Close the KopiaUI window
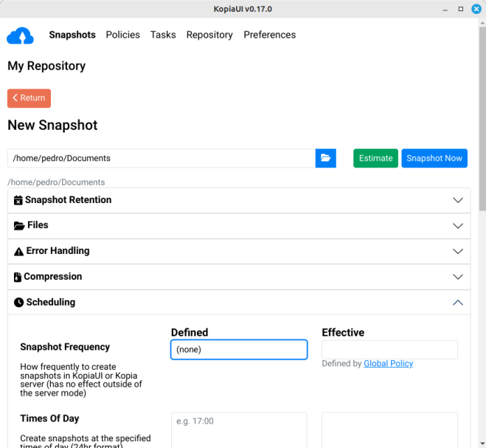The height and width of the screenshot is (448, 486). point(476,9)
